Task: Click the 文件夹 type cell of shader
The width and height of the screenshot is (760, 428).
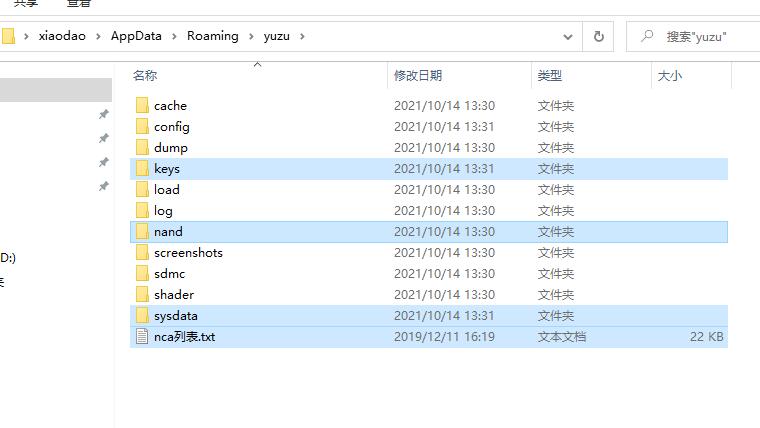Action: click(555, 295)
